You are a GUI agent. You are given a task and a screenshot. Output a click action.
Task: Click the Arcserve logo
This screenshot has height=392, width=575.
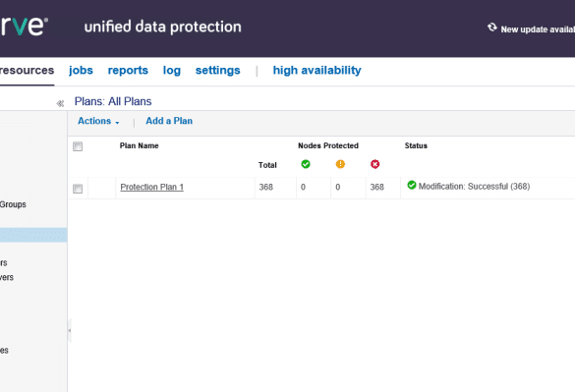point(24,27)
